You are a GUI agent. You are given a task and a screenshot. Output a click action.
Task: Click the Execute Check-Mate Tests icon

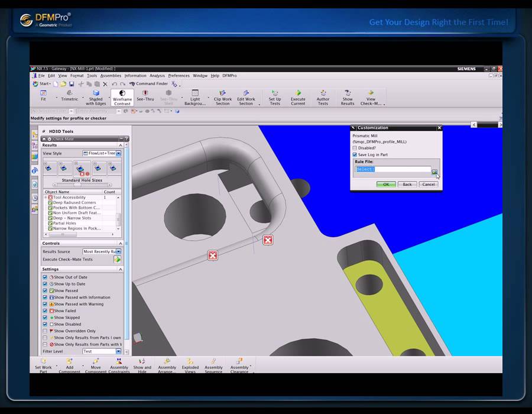click(x=117, y=260)
